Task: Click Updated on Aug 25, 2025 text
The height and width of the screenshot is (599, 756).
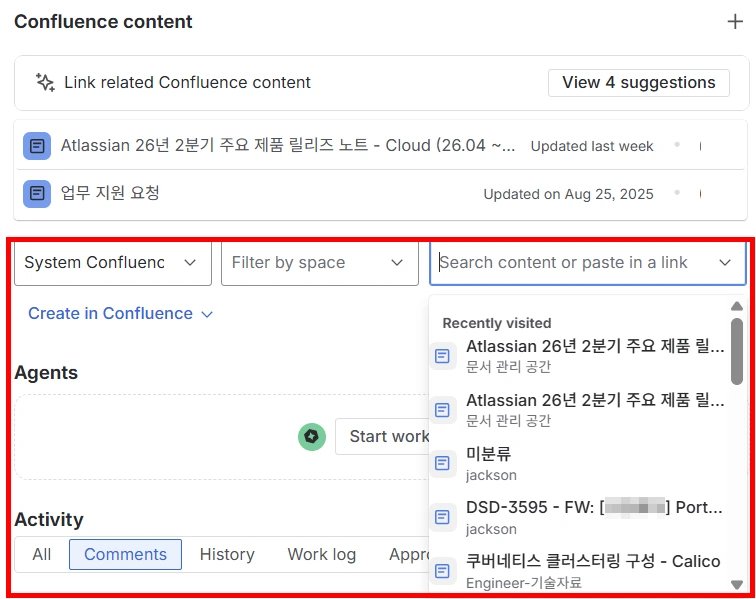Action: coord(568,194)
